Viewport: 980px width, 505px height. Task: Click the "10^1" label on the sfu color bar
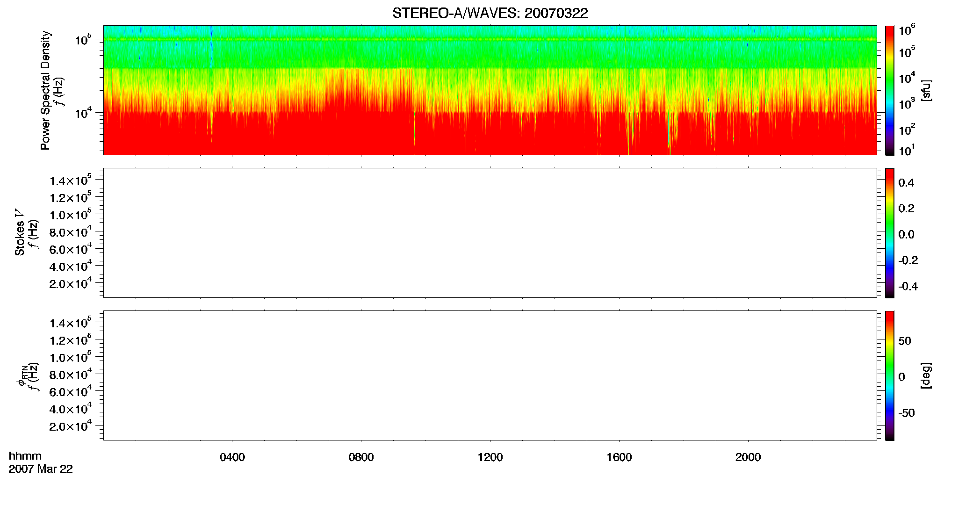[x=907, y=151]
